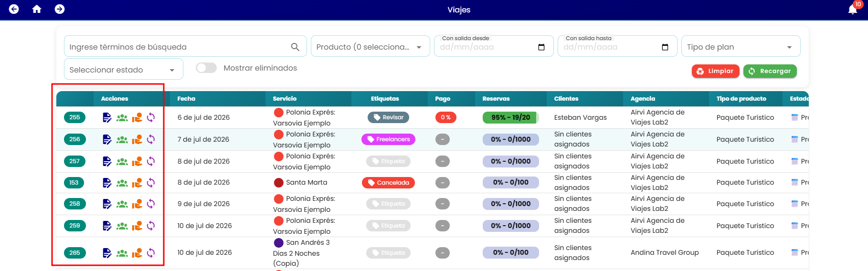Sort by the Fecha column header
The image size is (868, 271).
coord(186,99)
